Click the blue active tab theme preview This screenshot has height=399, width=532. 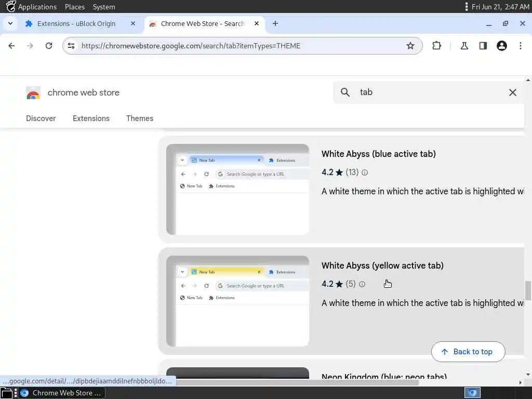[237, 189]
